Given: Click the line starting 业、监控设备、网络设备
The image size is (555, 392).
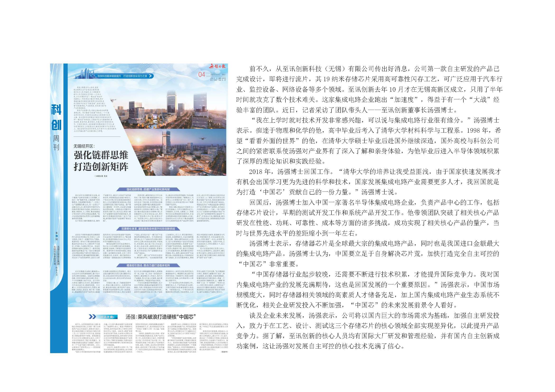Looking at the screenshot, I should (369, 90).
